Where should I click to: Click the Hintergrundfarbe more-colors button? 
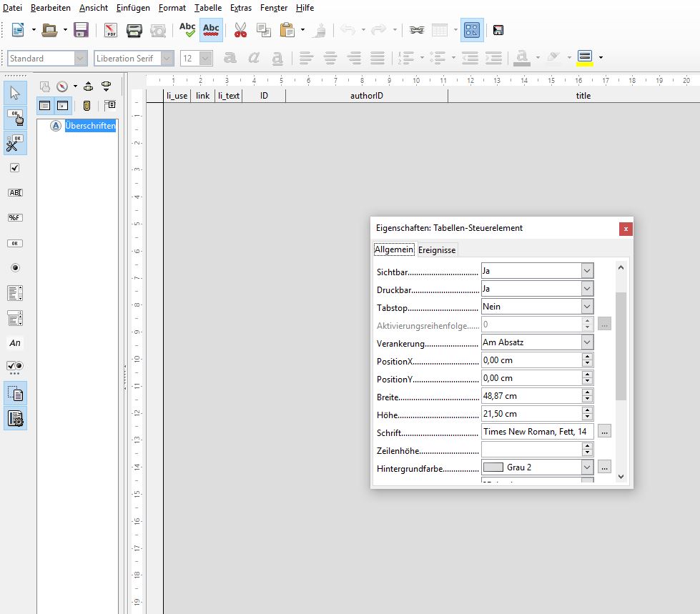coord(604,467)
